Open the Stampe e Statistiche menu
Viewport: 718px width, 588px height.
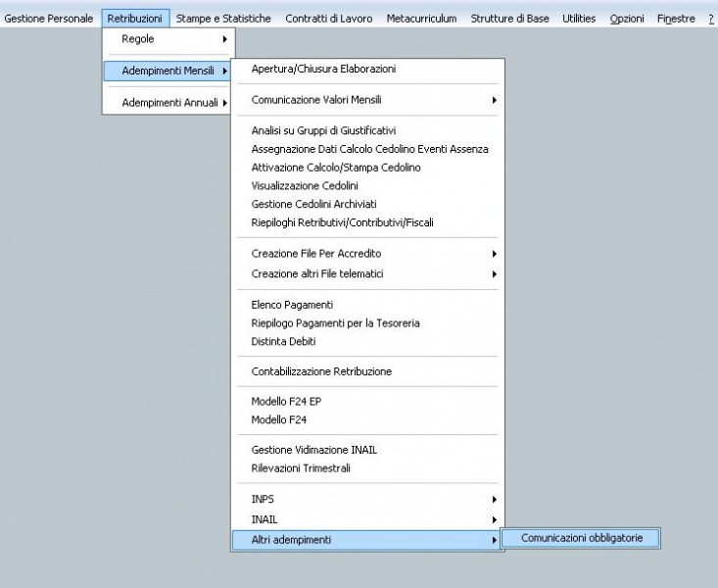click(223, 19)
